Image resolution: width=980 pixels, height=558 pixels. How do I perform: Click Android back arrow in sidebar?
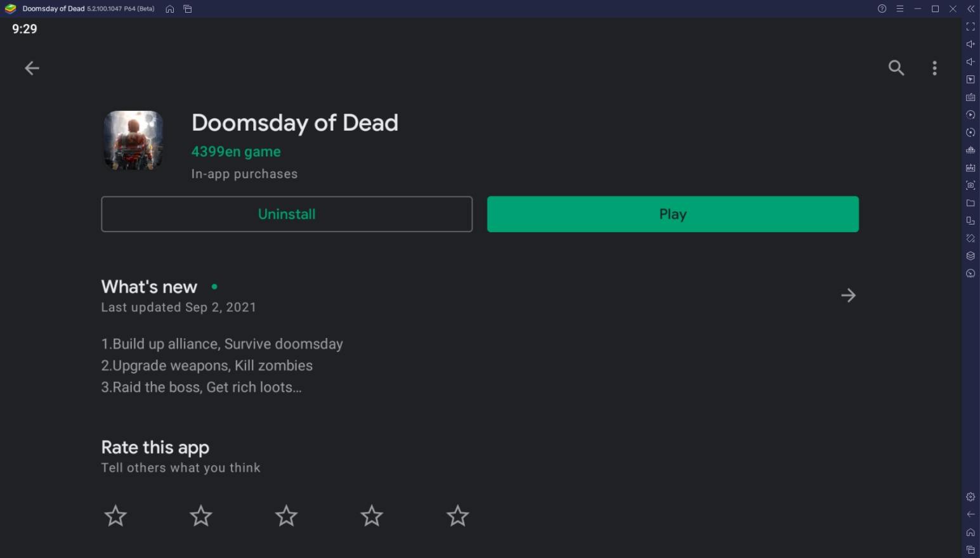[970, 515]
